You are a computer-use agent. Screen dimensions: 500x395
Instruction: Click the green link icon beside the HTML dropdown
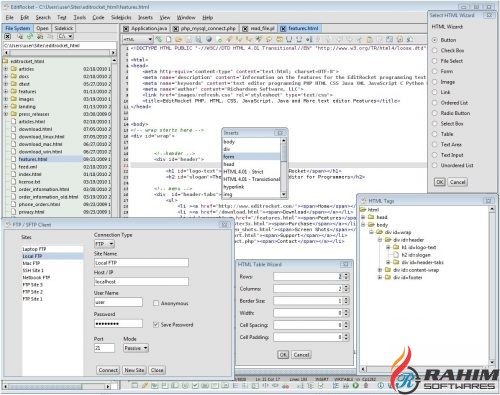159,39
